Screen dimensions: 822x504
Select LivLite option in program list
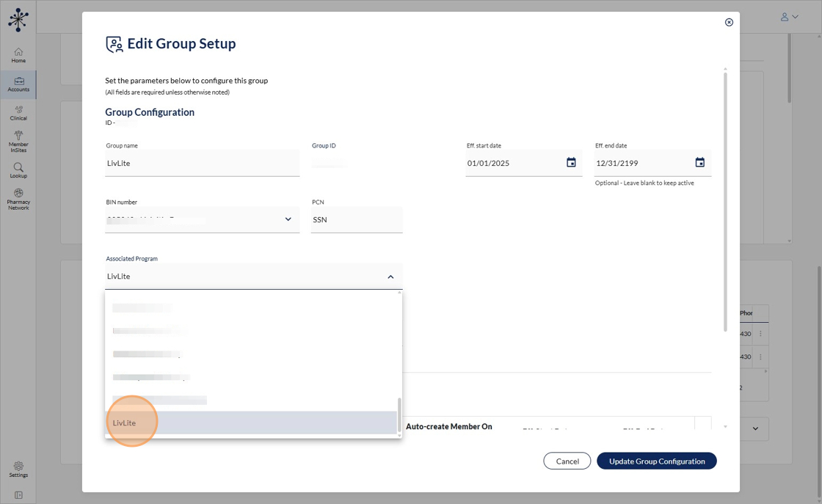pos(250,423)
